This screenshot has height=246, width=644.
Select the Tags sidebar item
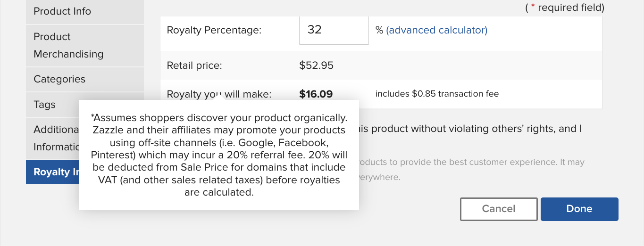point(52,105)
